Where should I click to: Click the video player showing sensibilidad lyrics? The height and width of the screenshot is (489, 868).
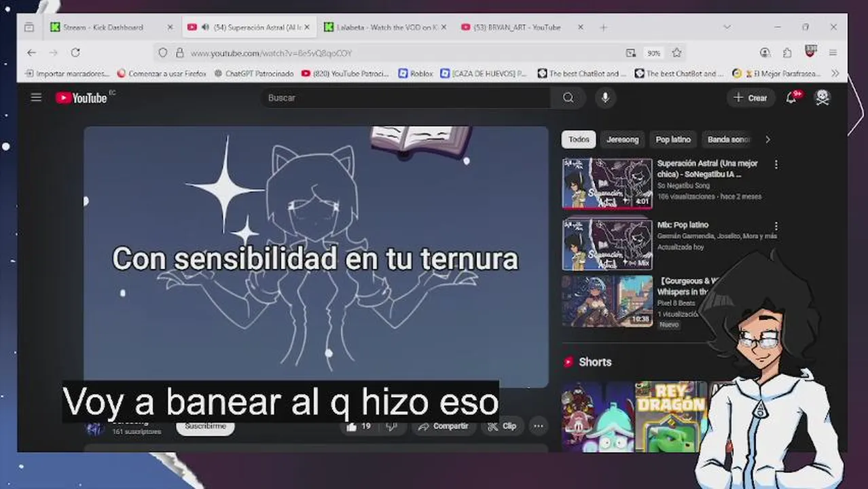316,257
